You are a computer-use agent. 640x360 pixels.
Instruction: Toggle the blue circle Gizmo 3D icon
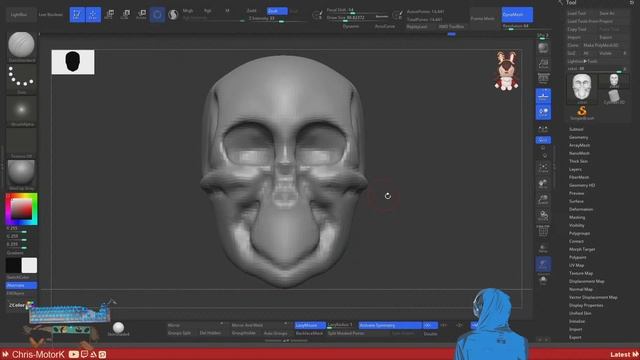point(157,15)
